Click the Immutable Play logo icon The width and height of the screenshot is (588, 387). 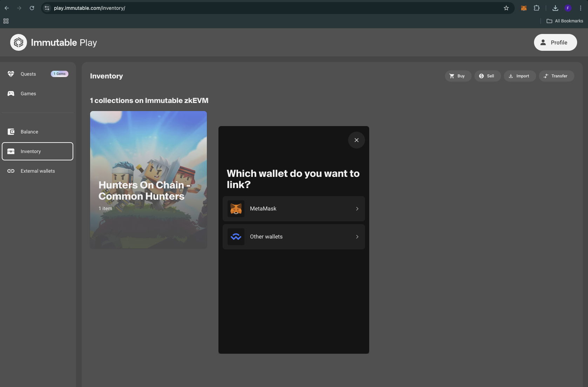[x=19, y=42]
